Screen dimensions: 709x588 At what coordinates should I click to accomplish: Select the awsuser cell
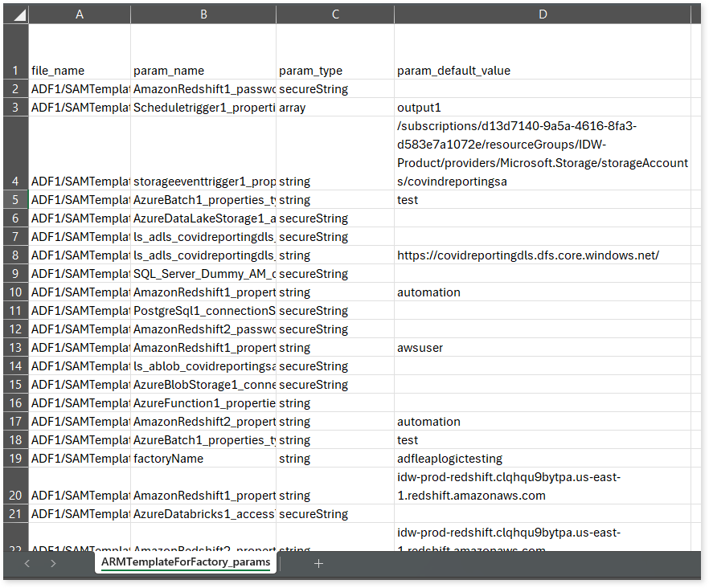[x=543, y=348]
